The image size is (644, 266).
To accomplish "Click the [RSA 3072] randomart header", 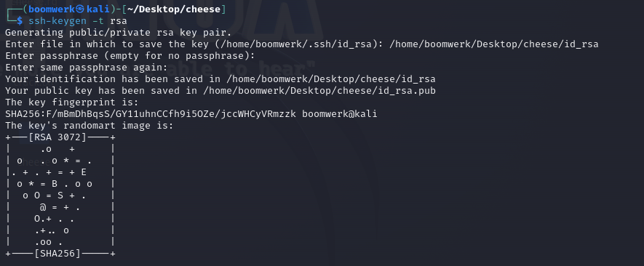I will coord(57,137).
